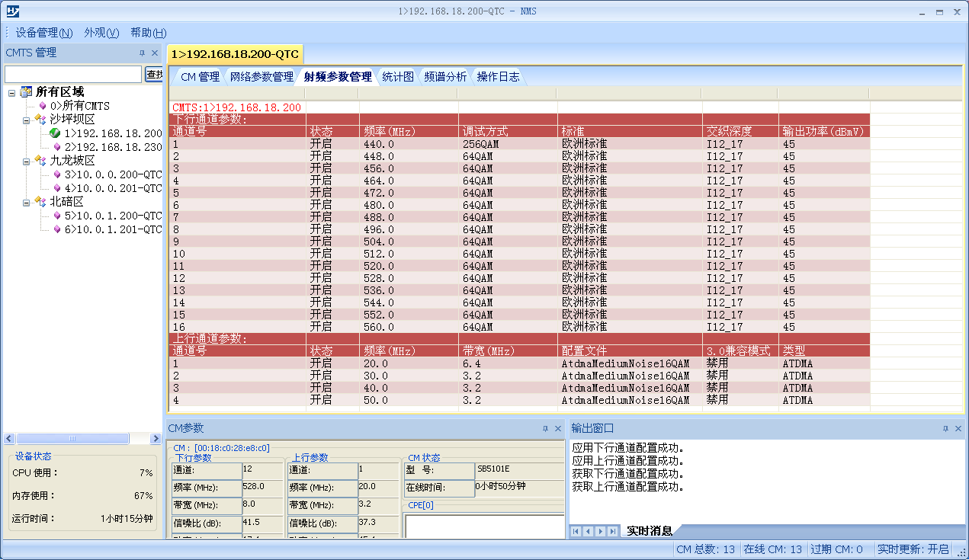Open the 外观(V) menu

coord(101,33)
